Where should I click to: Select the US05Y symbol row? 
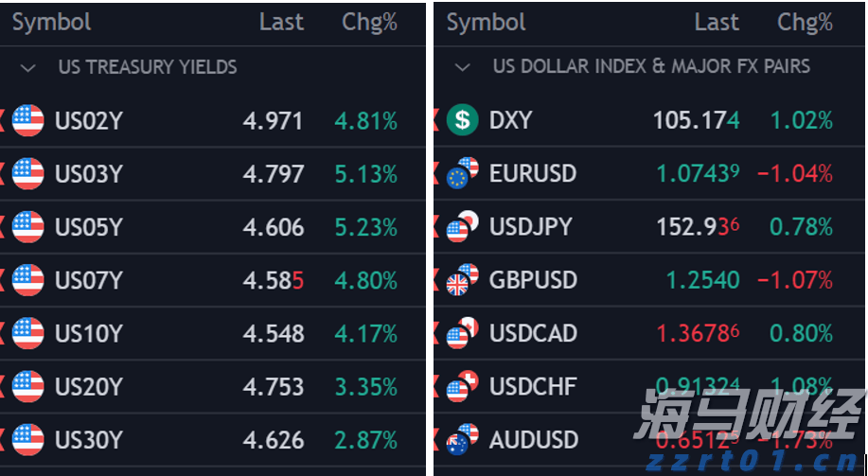pyautogui.click(x=89, y=227)
